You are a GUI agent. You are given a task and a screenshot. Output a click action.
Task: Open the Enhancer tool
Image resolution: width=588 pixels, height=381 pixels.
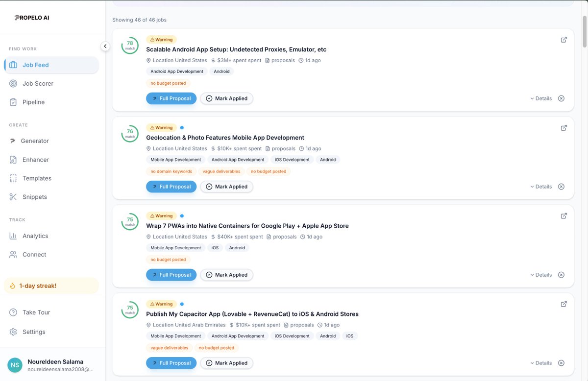[37, 159]
